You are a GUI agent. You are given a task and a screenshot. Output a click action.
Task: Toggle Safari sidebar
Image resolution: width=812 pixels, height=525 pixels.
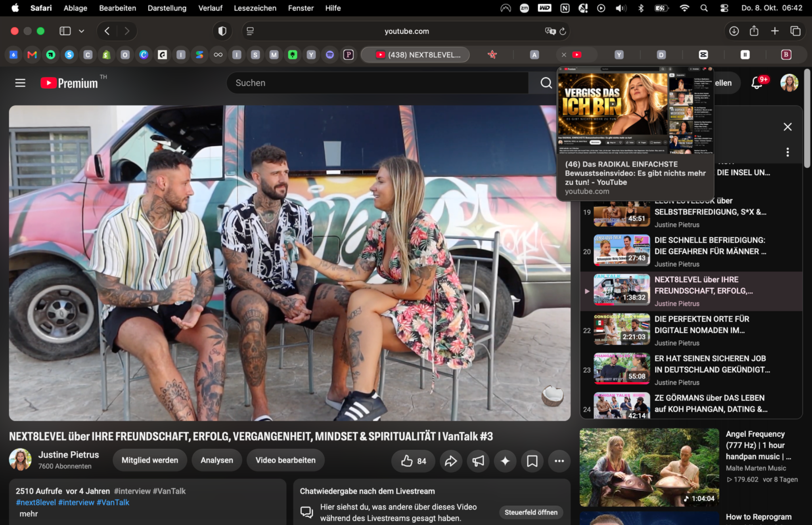click(x=65, y=31)
